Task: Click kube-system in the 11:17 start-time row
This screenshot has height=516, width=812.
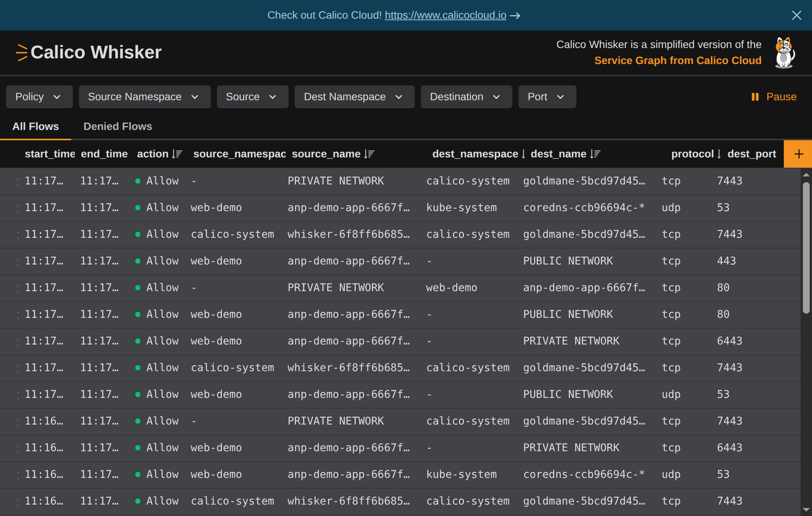Action: 461,208
